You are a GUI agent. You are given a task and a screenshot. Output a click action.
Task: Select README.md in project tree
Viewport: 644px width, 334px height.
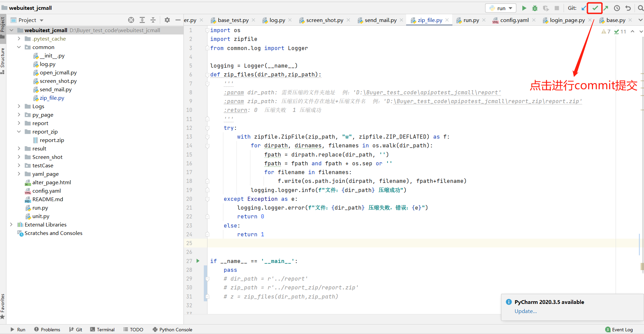48,199
